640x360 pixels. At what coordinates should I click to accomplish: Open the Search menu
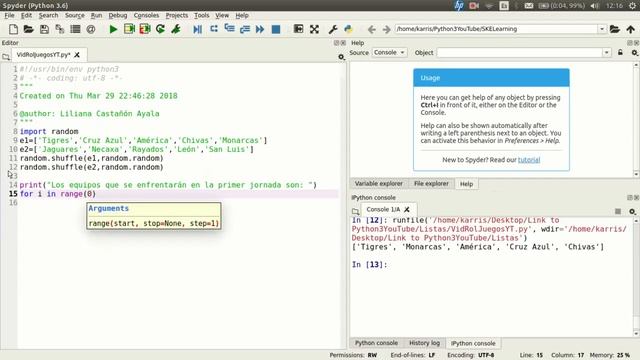point(49,15)
